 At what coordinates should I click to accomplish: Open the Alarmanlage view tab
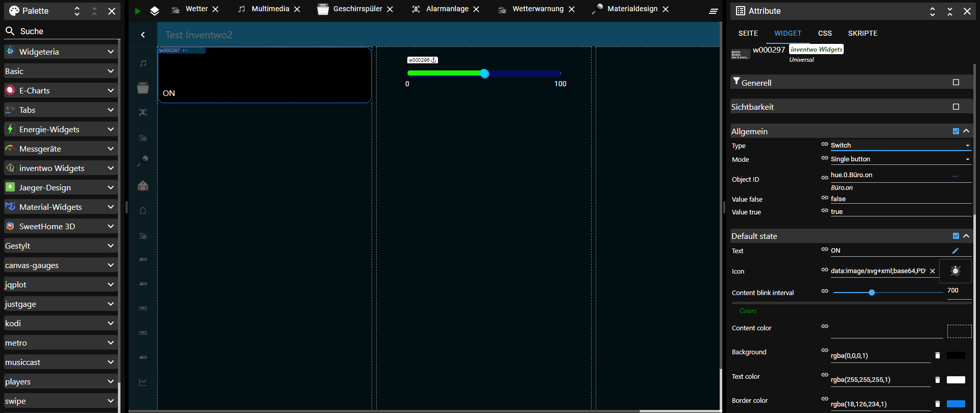pyautogui.click(x=447, y=9)
